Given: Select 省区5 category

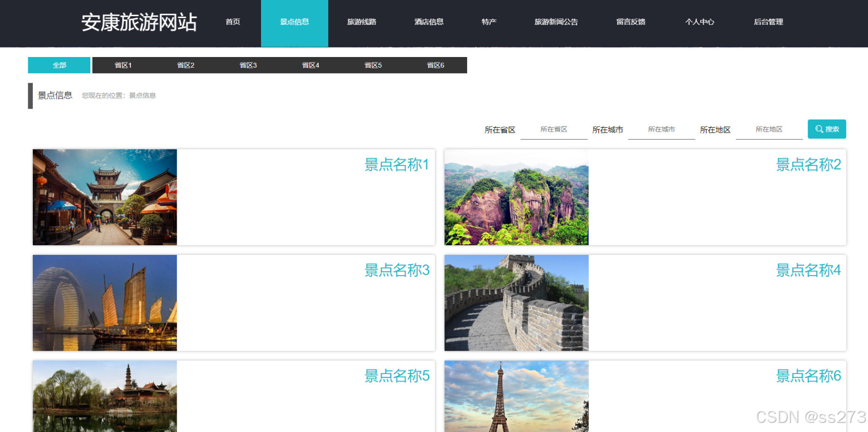Looking at the screenshot, I should (373, 65).
